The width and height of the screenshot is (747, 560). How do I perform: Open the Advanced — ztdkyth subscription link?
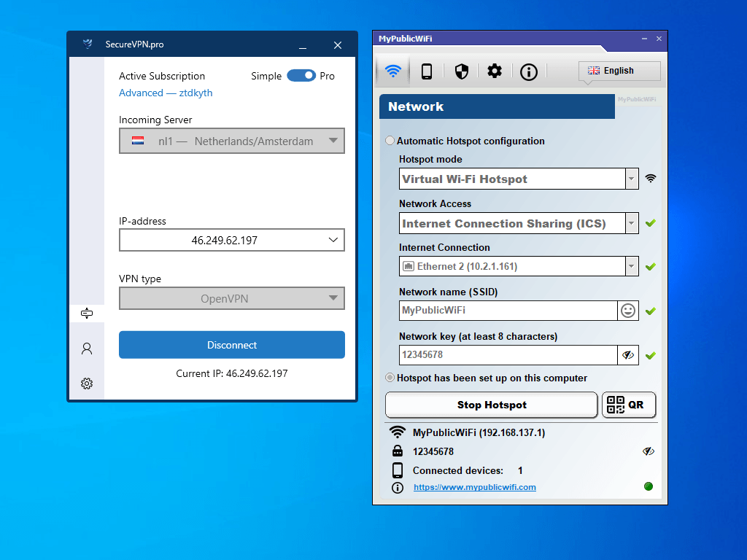point(166,93)
